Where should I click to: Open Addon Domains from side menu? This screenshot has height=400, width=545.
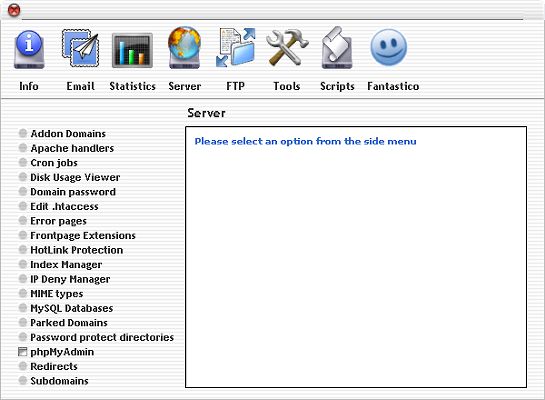pos(68,133)
